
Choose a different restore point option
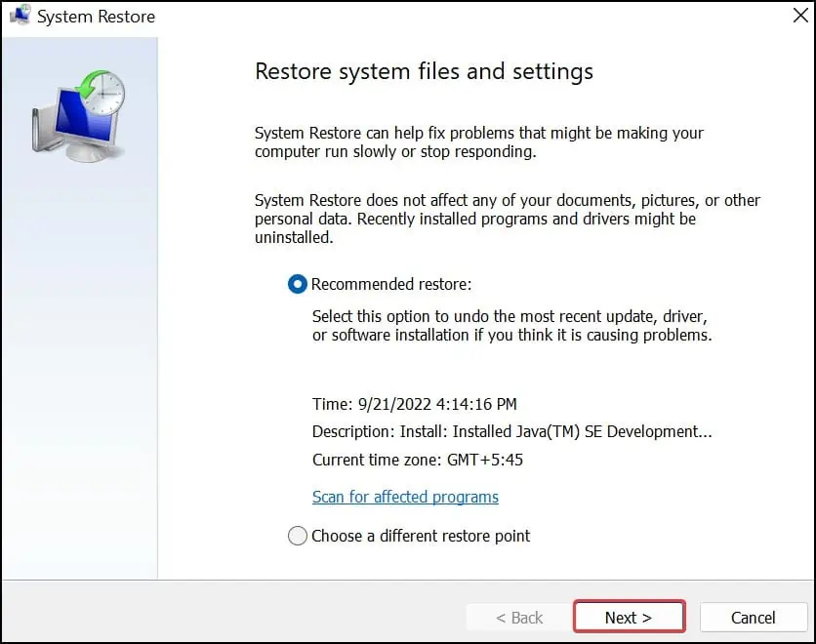click(x=298, y=536)
